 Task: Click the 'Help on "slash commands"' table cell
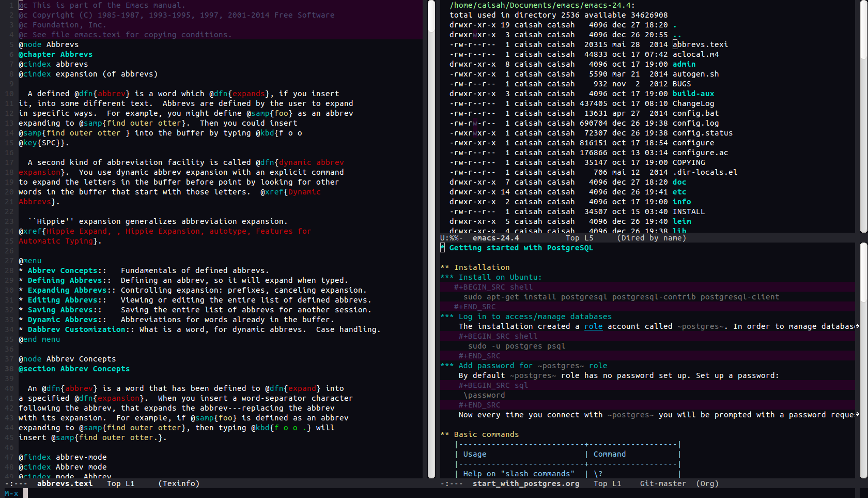(519, 474)
